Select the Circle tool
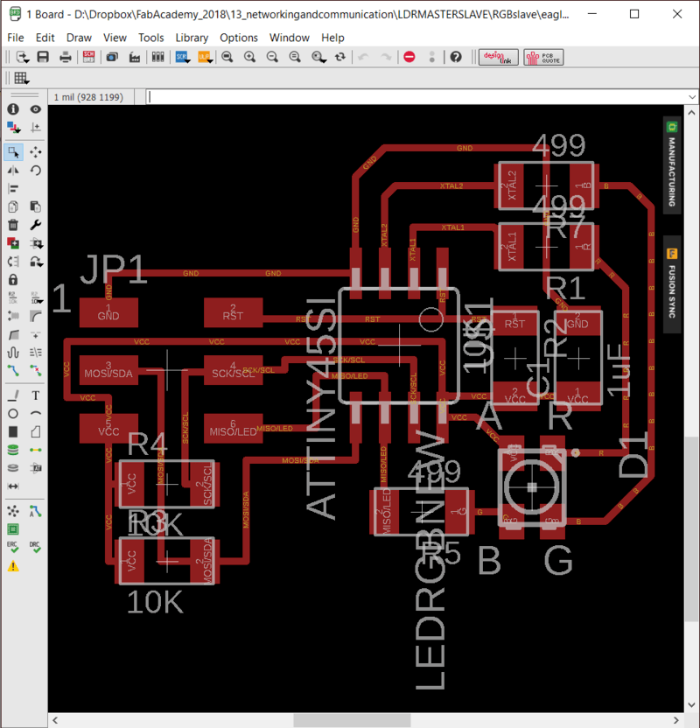This screenshot has height=728, width=700. 13,414
